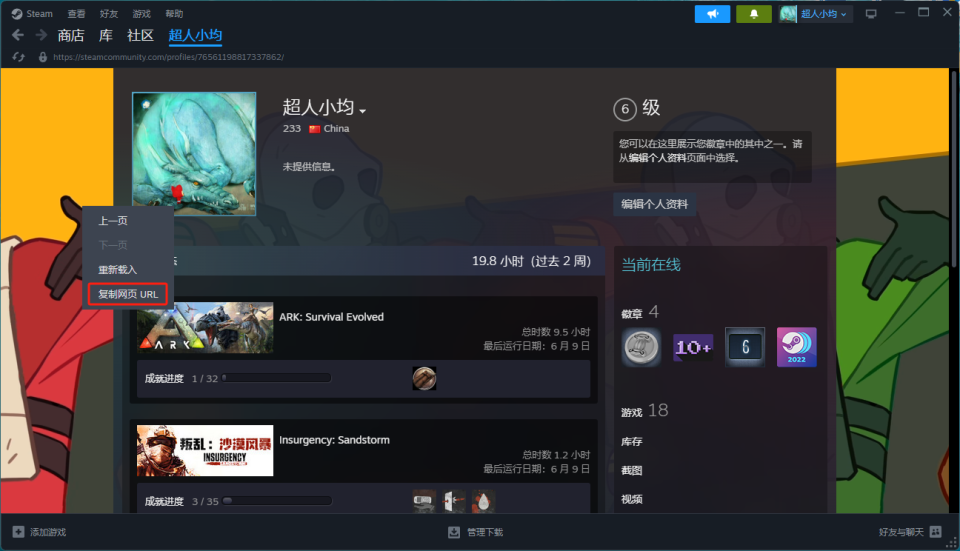The image size is (960, 551).
Task: Click the level 6 circle icon
Action: [624, 110]
